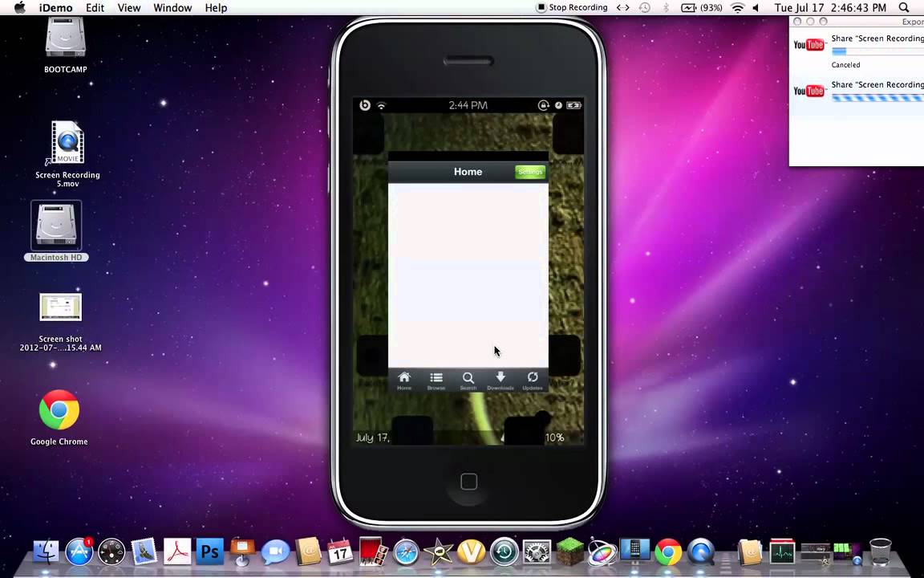Open Keynote from the Dock

pos(242,552)
